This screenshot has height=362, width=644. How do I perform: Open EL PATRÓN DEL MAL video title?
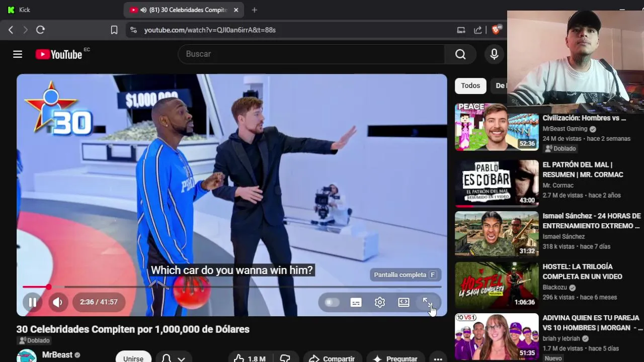click(x=583, y=169)
